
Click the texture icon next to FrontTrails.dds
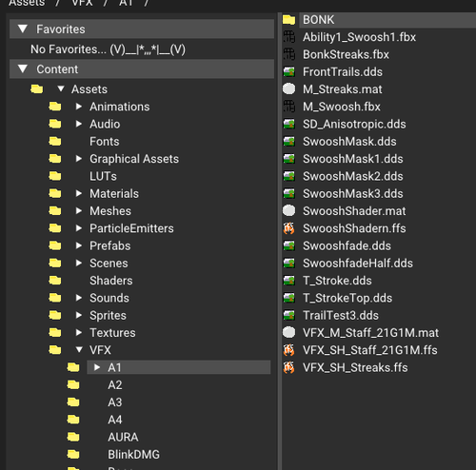point(288,72)
